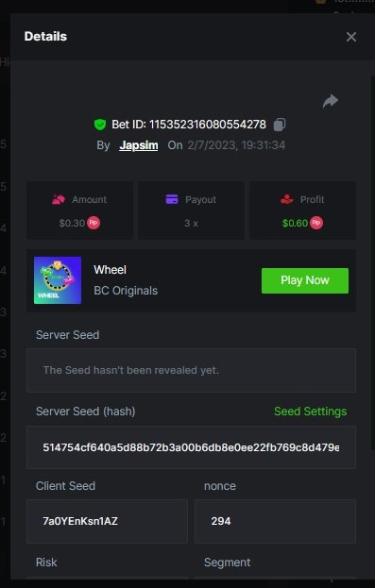This screenshot has height=588, width=375.
Task: Click the green verified shield icon
Action: pyautogui.click(x=100, y=125)
